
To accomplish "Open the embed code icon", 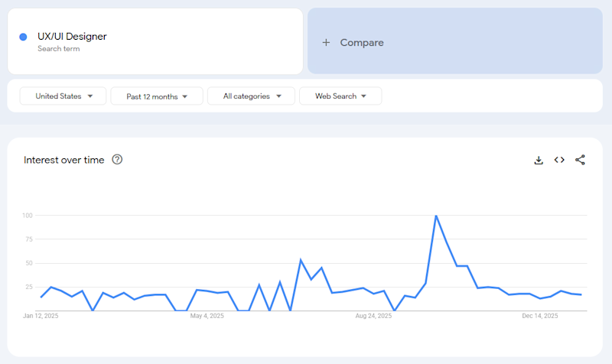I will 559,160.
